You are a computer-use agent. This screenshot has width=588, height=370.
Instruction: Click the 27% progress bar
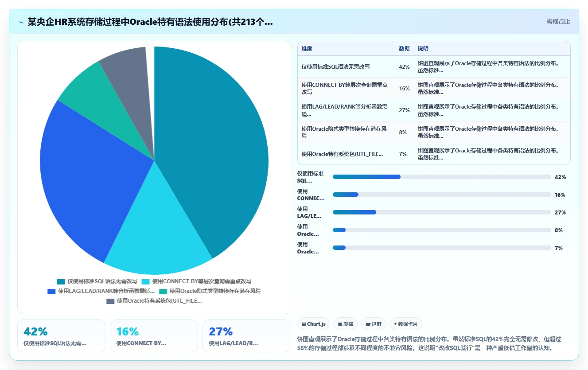coord(442,212)
